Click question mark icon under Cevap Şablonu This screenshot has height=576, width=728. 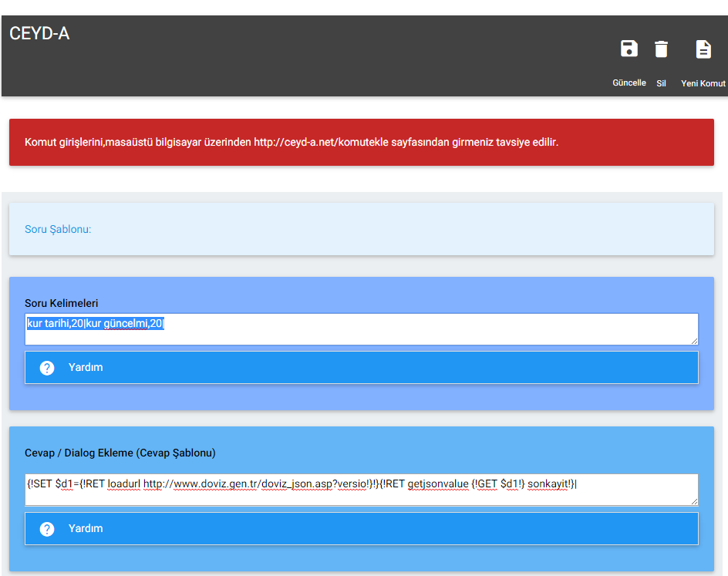point(47,529)
